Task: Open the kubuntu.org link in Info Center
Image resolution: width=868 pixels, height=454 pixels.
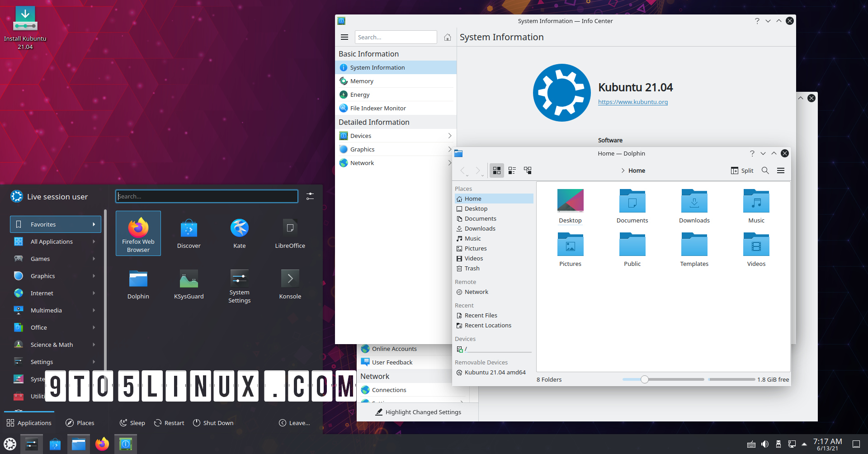Action: (x=632, y=102)
